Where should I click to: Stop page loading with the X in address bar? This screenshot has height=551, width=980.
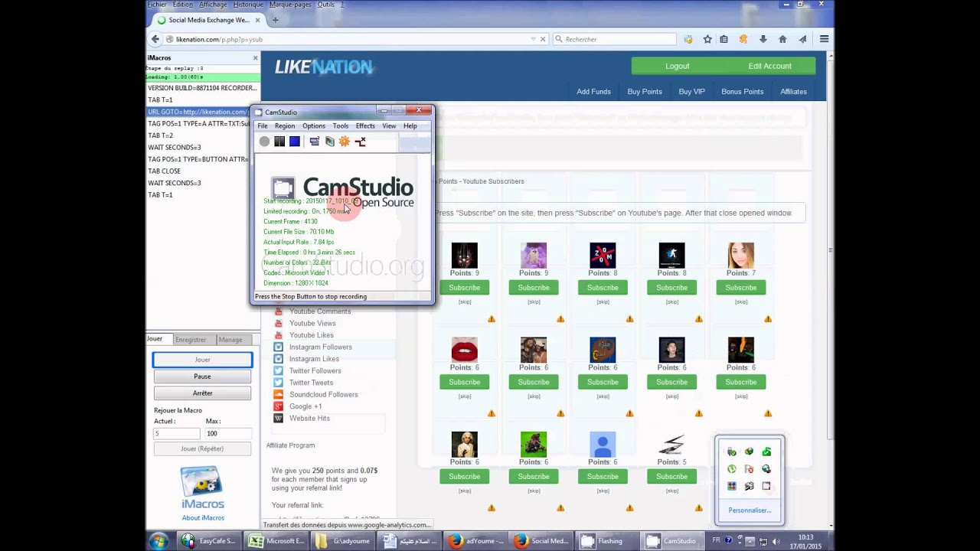click(x=543, y=39)
